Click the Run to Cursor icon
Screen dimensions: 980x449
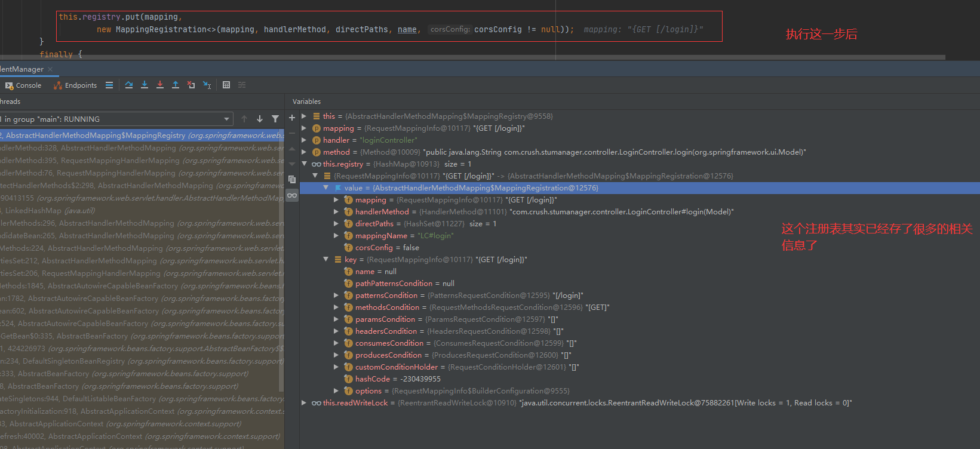[207, 85]
